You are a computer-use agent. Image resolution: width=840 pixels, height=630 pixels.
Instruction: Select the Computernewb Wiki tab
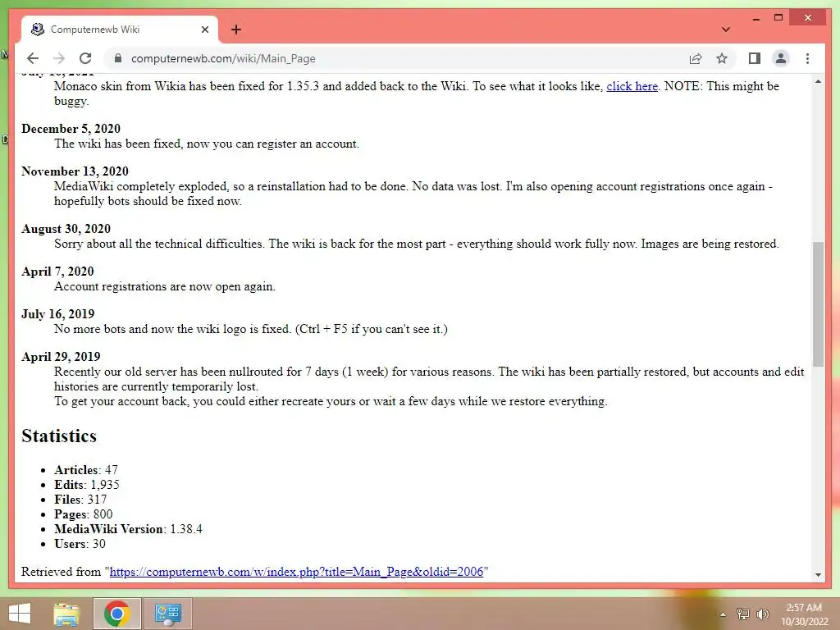pos(120,30)
